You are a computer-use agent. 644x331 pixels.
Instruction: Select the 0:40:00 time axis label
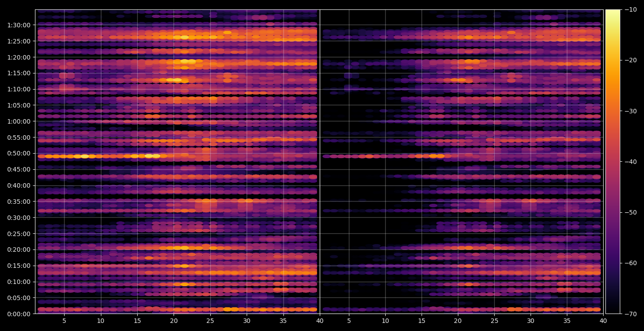click(18, 185)
